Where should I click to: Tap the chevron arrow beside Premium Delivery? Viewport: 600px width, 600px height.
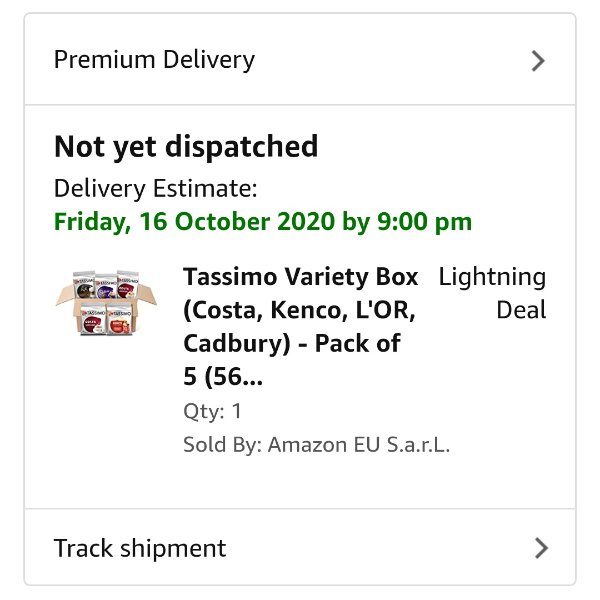[x=538, y=61]
